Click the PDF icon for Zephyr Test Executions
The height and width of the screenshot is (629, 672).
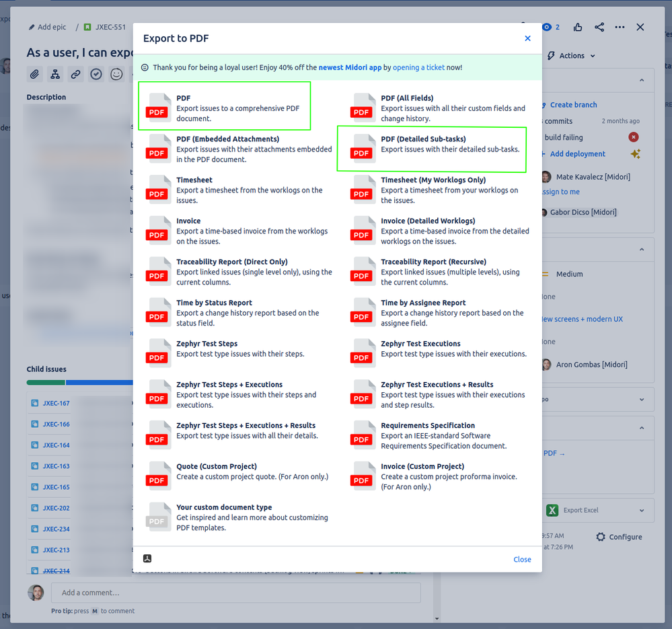363,353
